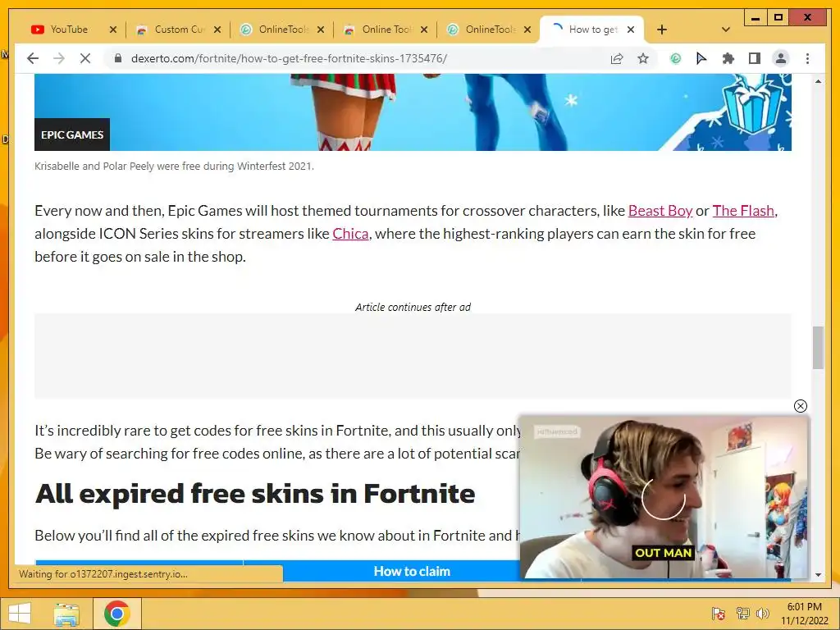Close the floating video player

(x=800, y=406)
